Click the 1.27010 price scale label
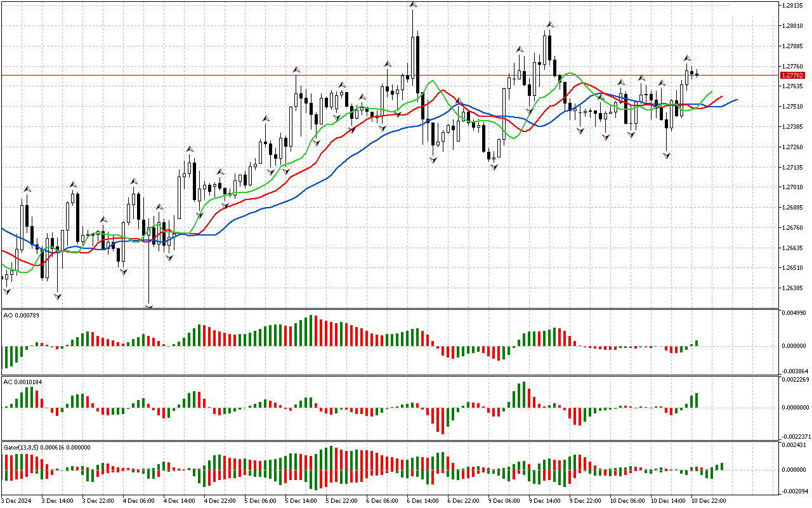The width and height of the screenshot is (812, 508). tap(793, 187)
